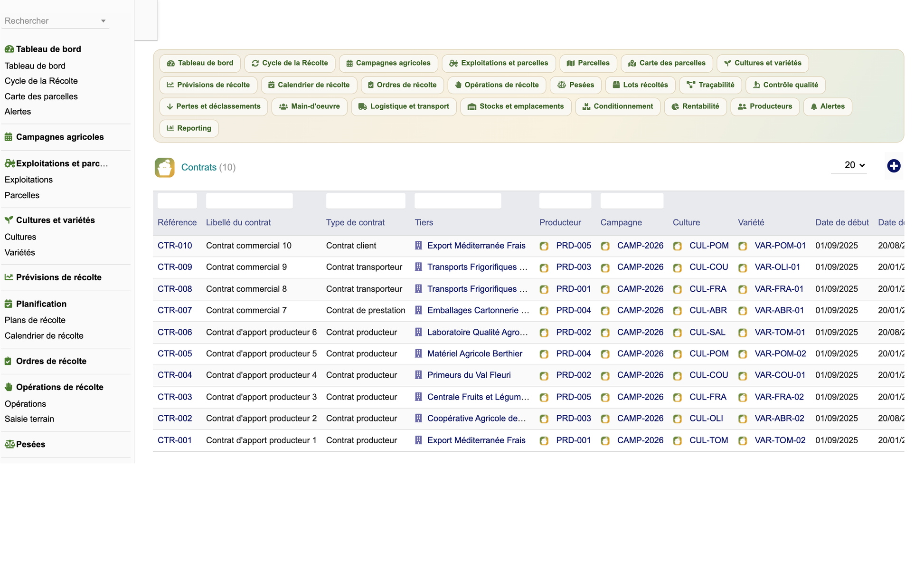Click the Référence filter input field
Screen dimensions: 924x572
[177, 200]
